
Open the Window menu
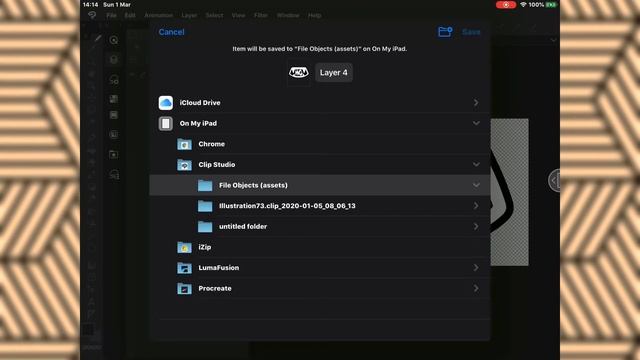(288, 16)
